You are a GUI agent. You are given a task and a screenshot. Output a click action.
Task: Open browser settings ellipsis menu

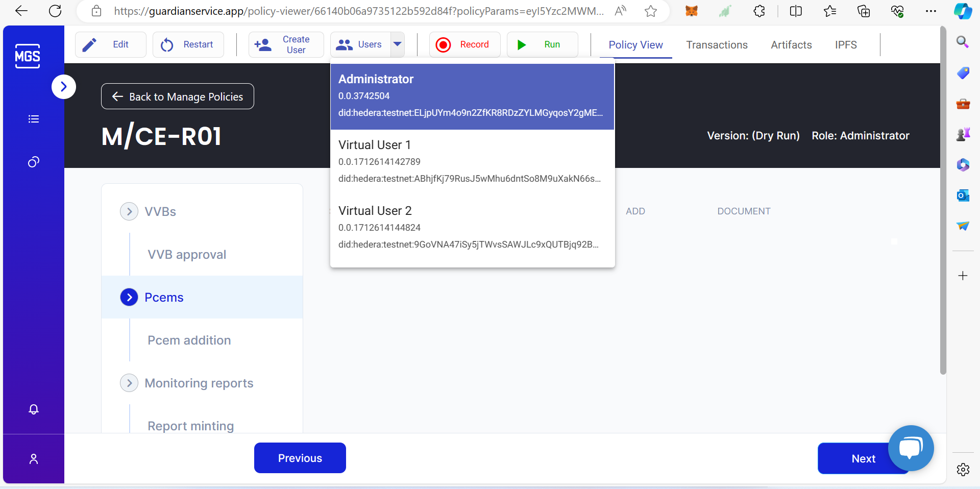(931, 11)
